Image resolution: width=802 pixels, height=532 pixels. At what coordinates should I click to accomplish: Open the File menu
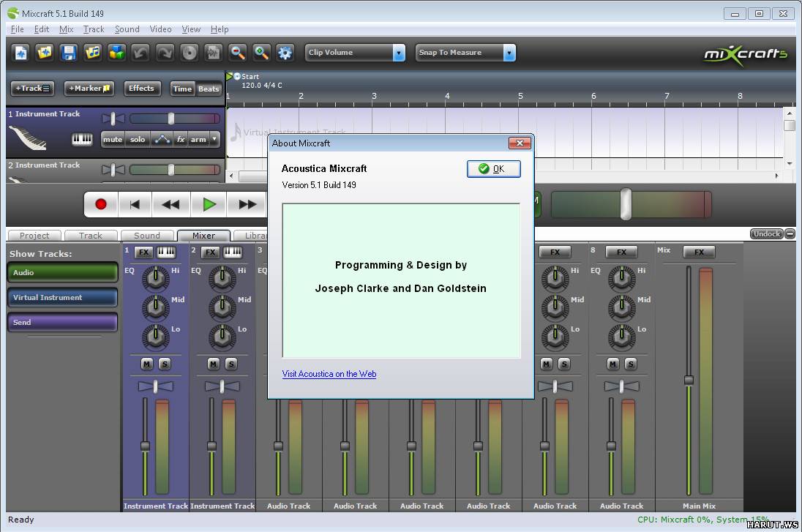pyautogui.click(x=18, y=29)
